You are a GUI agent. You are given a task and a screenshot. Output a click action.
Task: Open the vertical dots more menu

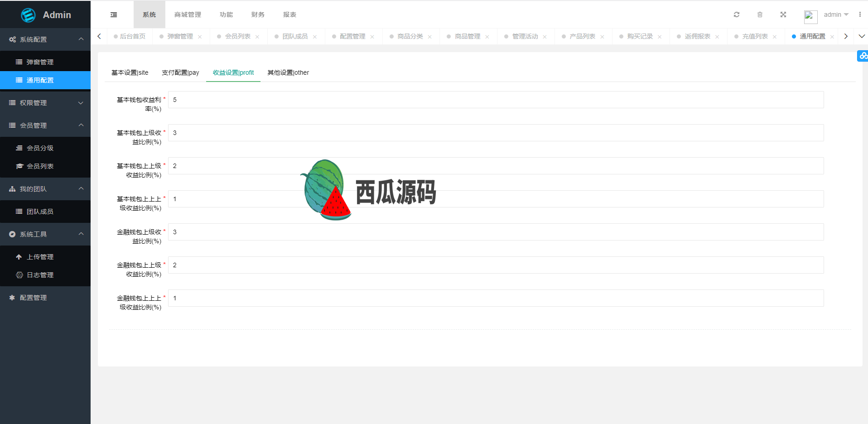(860, 14)
